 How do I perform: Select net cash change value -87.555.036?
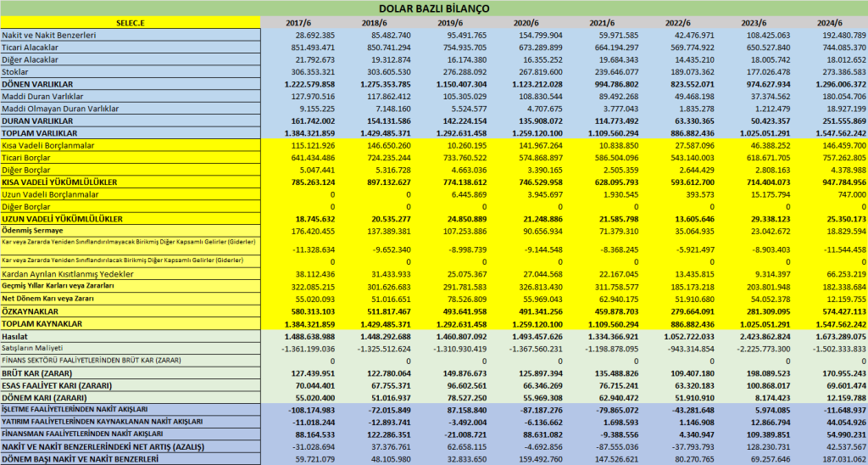[616, 446]
